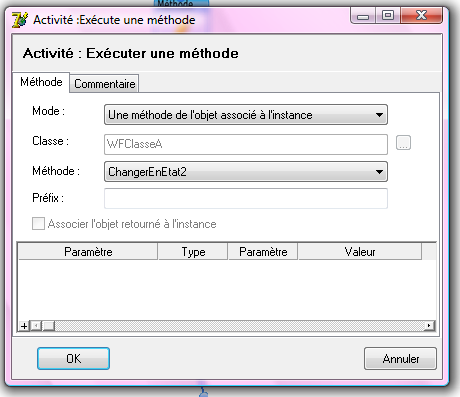460x397 pixels.
Task: Switch to the Commentaire tab
Action: point(105,84)
